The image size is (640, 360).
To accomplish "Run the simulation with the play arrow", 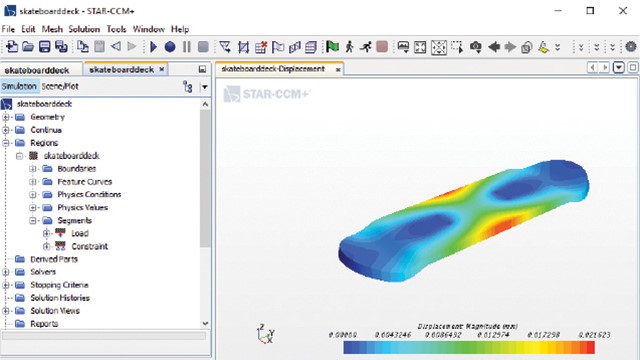I will (153, 47).
